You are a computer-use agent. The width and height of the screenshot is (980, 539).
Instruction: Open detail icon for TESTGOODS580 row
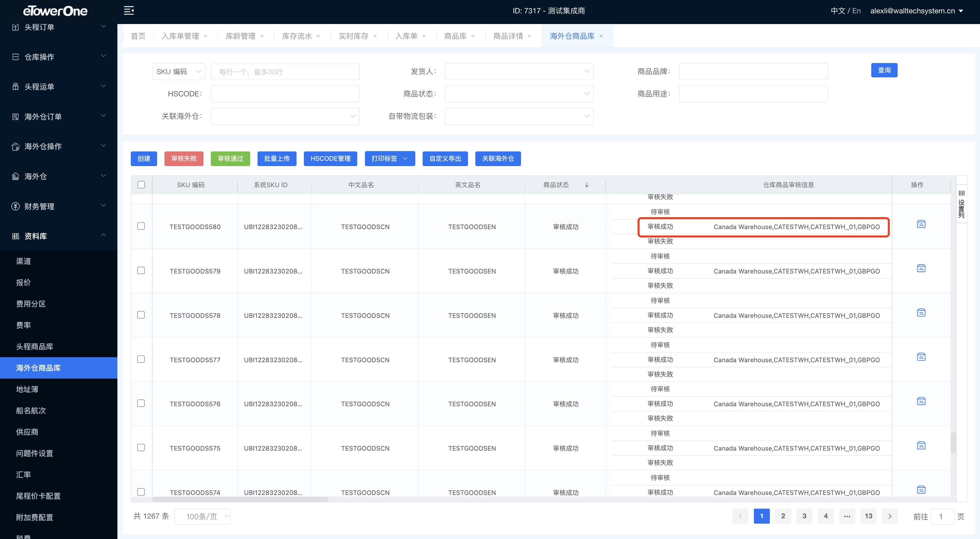[x=921, y=224]
